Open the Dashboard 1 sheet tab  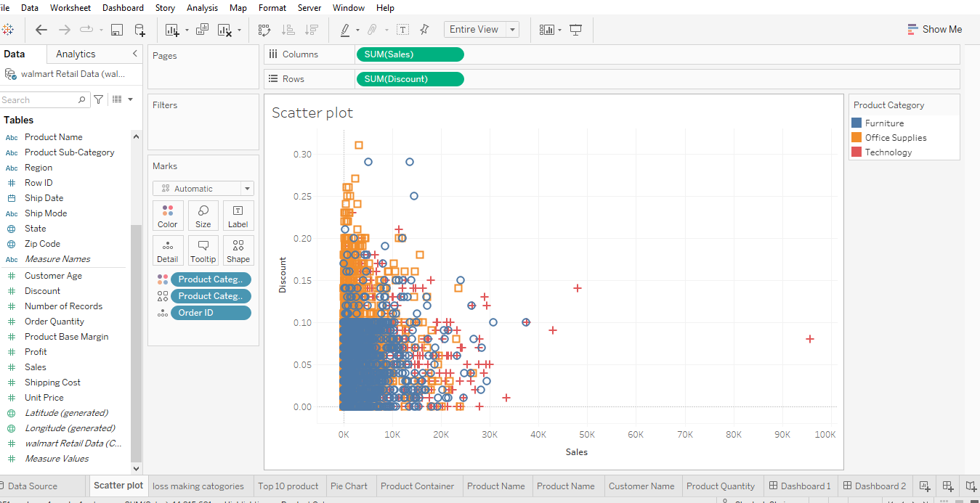(805, 486)
